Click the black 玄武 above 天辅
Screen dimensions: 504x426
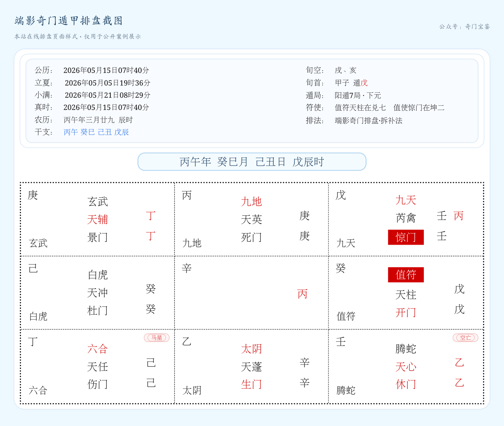[x=98, y=202]
